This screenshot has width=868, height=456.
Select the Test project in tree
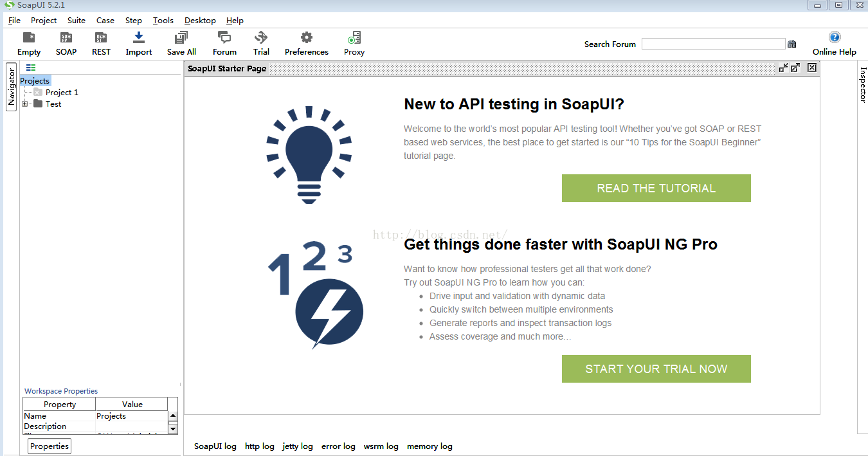53,104
